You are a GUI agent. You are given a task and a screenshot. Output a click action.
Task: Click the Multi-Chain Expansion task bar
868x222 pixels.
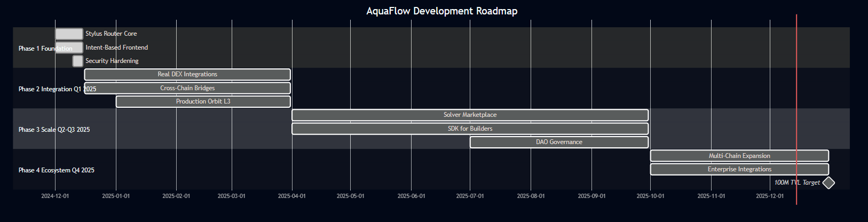click(739, 156)
